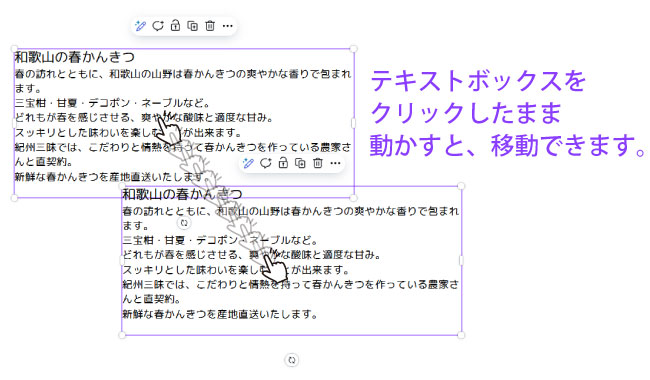Toggle the padlock icon in lower toolbar
This screenshot has height=380, width=650.
[x=283, y=163]
